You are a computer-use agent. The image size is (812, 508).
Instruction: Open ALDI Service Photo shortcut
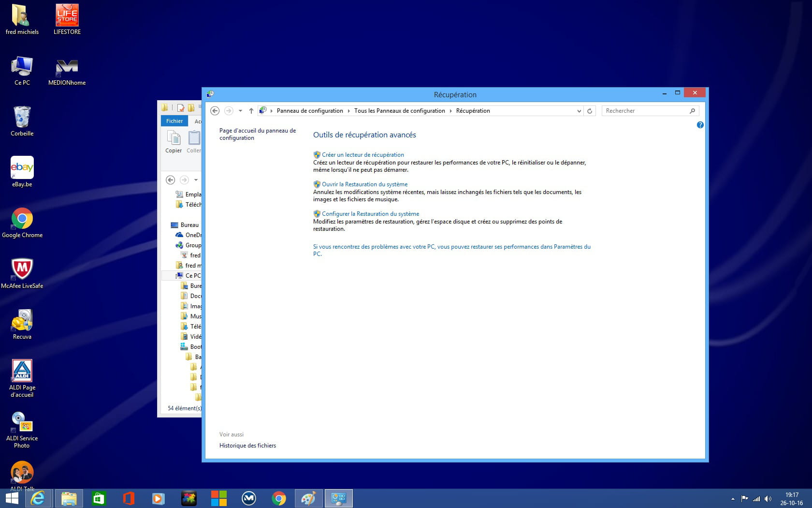(x=22, y=430)
